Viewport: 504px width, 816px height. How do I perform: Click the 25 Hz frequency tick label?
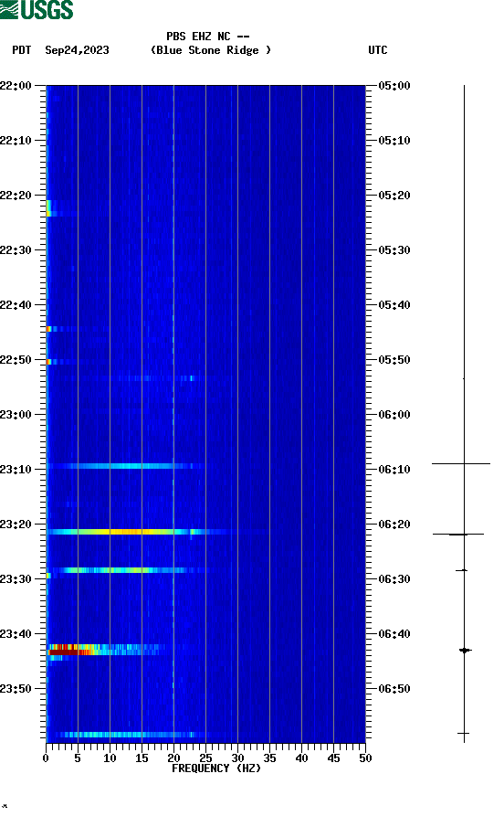tap(205, 758)
